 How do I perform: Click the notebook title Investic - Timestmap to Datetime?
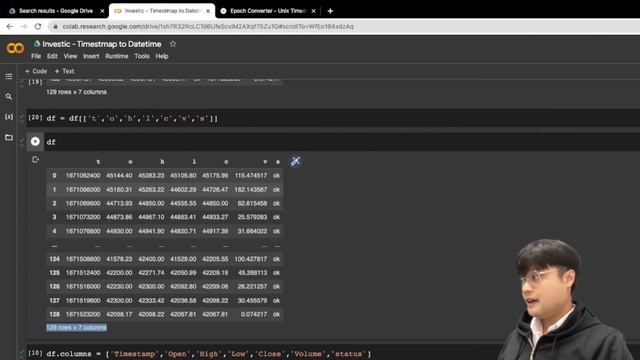[x=102, y=44]
